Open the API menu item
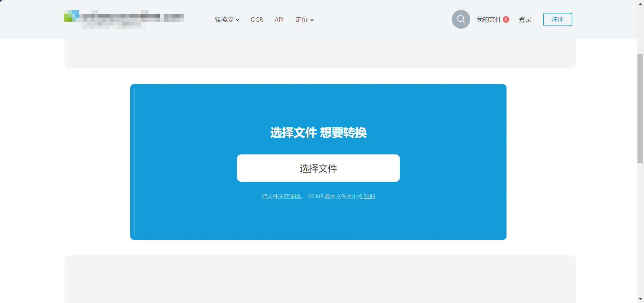 click(279, 20)
